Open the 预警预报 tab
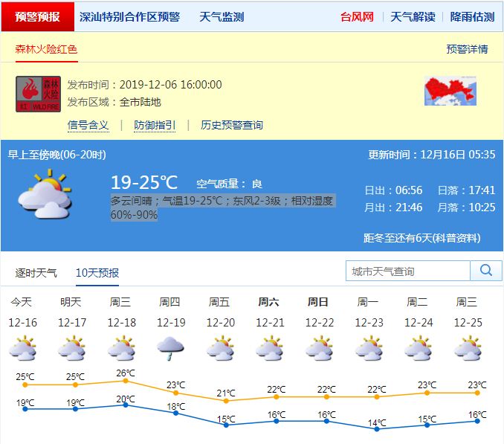Viewport: 504px width, 444px height. (38, 16)
